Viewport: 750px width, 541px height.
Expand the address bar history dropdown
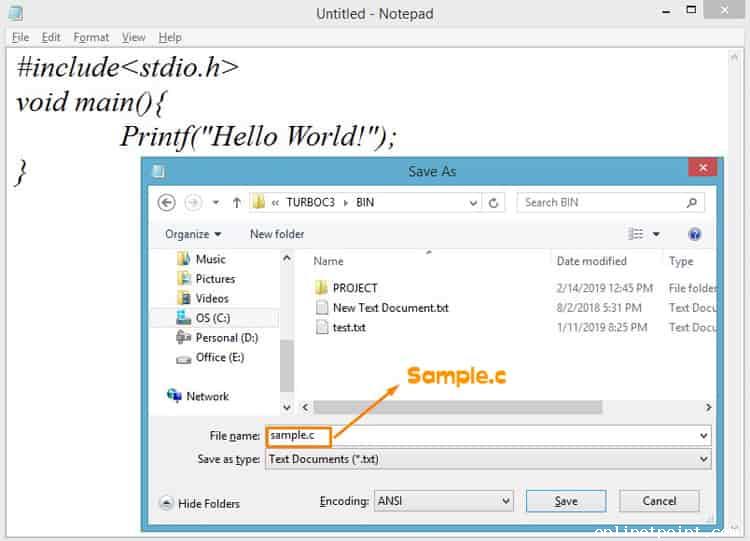[473, 203]
